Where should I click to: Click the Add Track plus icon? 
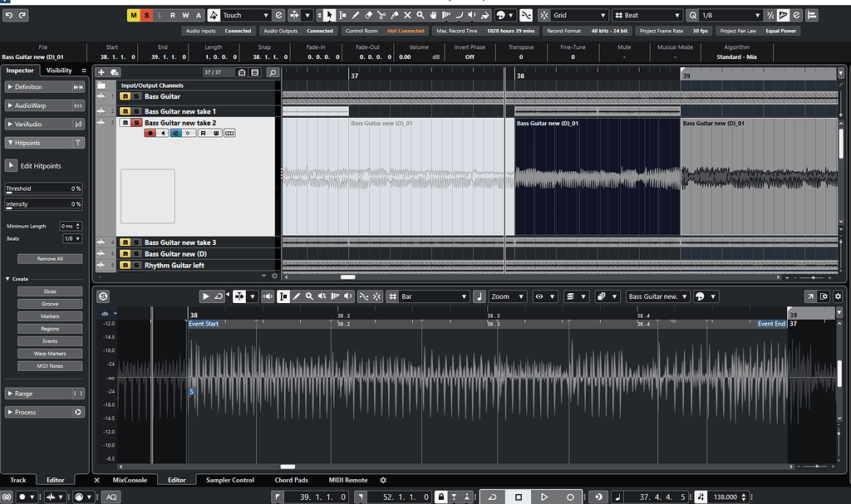[x=102, y=73]
